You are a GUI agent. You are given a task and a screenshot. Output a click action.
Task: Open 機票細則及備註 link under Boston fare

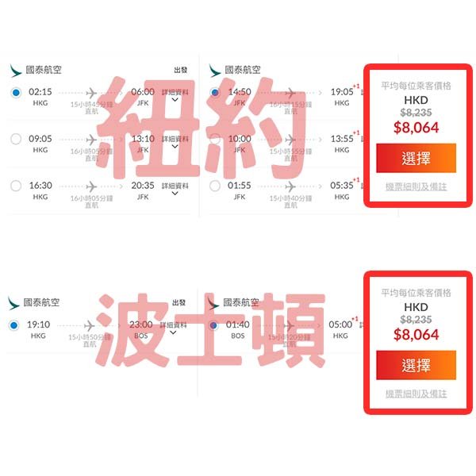pos(416,393)
